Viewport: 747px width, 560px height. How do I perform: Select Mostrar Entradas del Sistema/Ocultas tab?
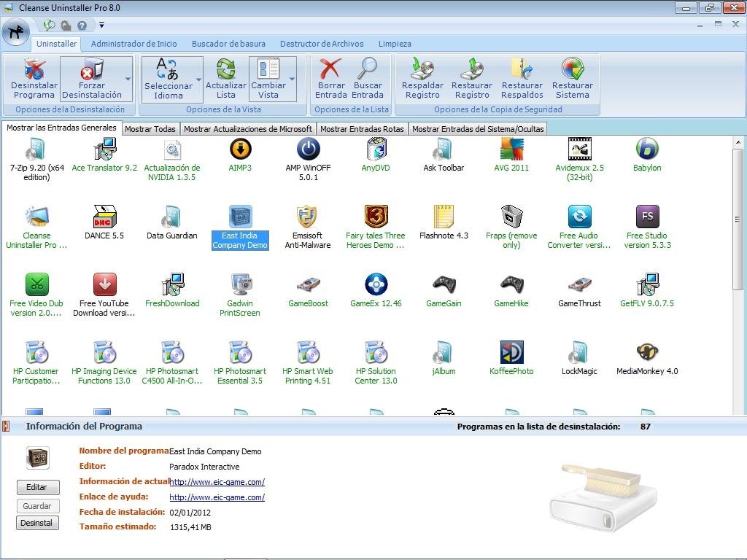478,129
